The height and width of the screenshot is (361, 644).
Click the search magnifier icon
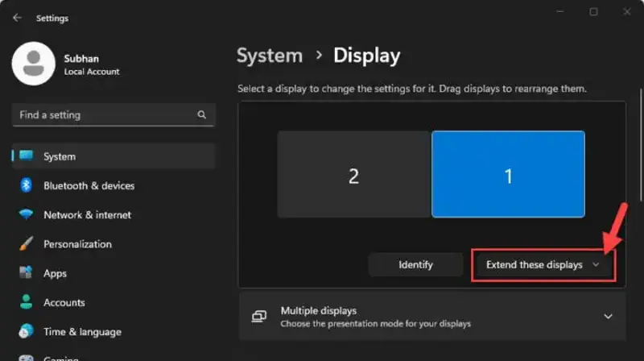[202, 114]
